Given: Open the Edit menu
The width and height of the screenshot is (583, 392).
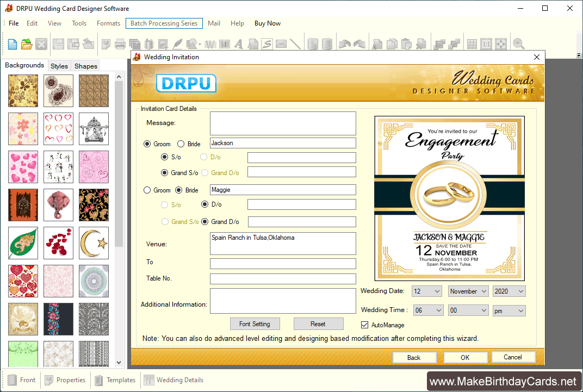Looking at the screenshot, I should pos(32,23).
